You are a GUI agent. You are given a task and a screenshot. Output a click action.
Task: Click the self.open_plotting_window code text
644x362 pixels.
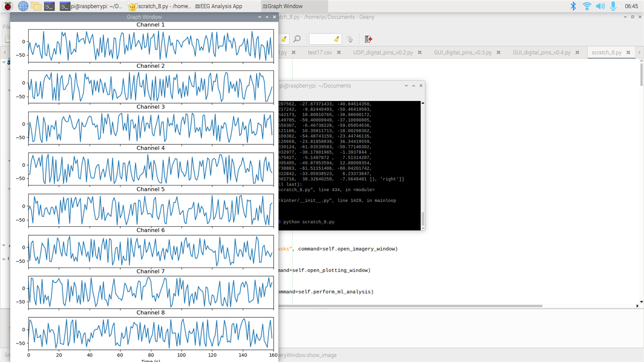331,270
